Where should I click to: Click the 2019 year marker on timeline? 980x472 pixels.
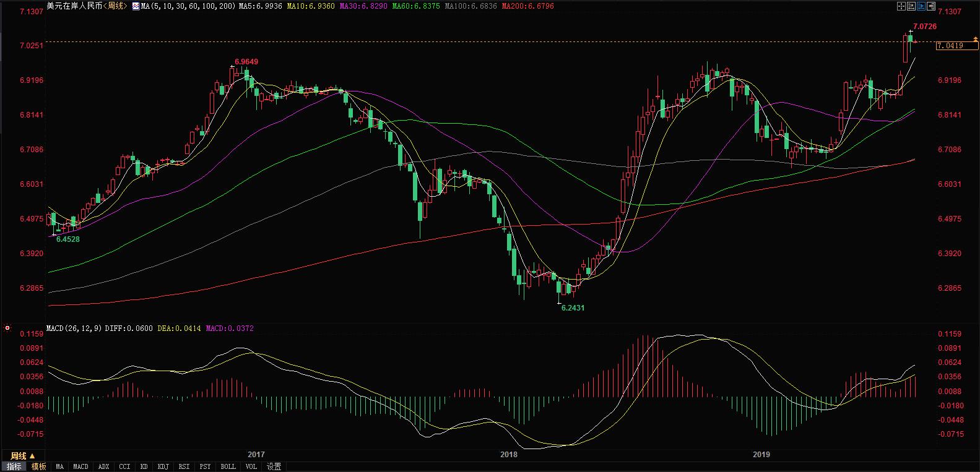[761, 455]
